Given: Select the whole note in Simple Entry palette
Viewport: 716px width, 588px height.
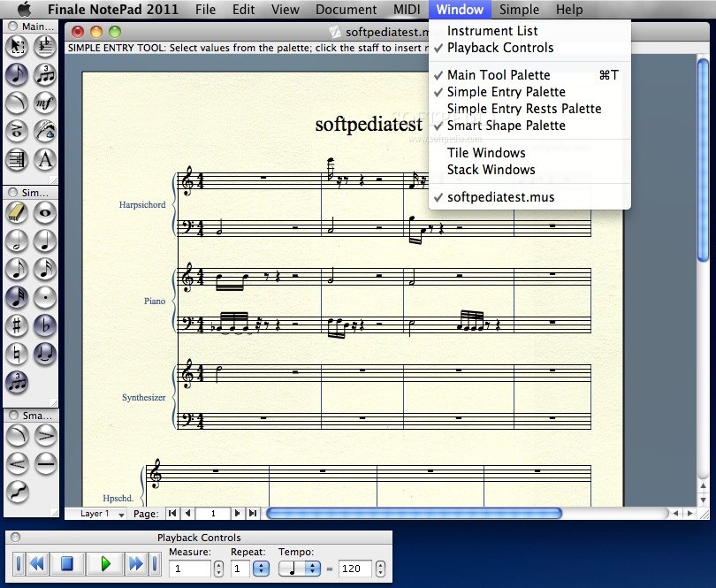Looking at the screenshot, I should click(x=45, y=212).
